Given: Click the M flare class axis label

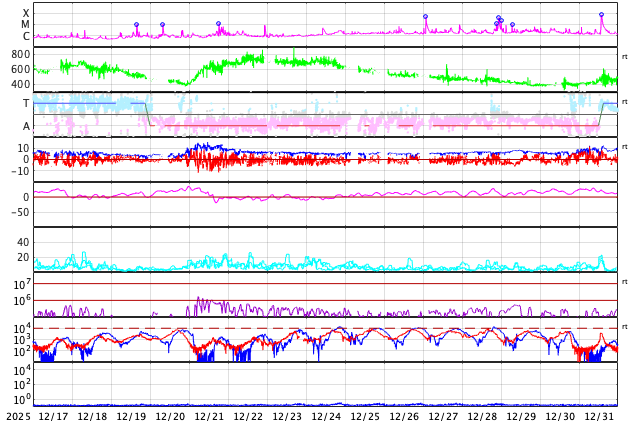Looking at the screenshot, I should click(x=26, y=24).
